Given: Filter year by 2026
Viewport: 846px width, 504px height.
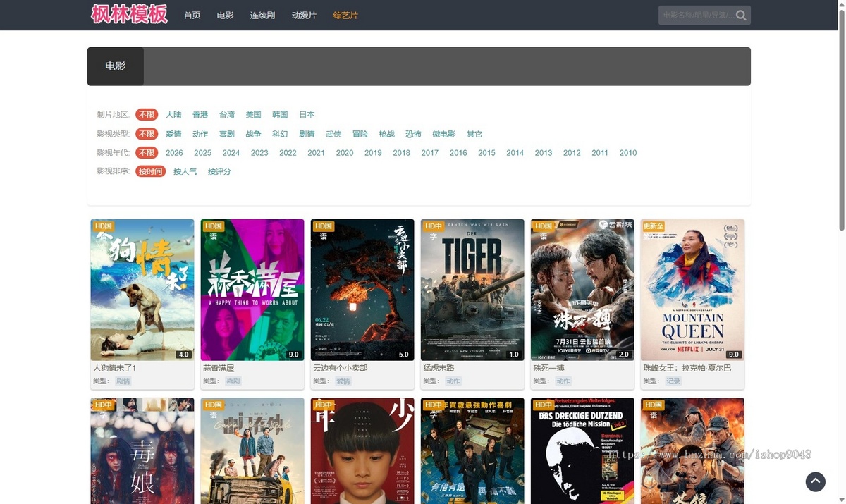Looking at the screenshot, I should [x=174, y=153].
